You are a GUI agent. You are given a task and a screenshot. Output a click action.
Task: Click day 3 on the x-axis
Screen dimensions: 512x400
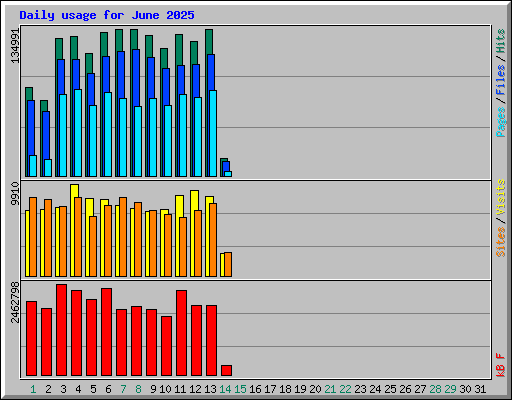(63, 389)
